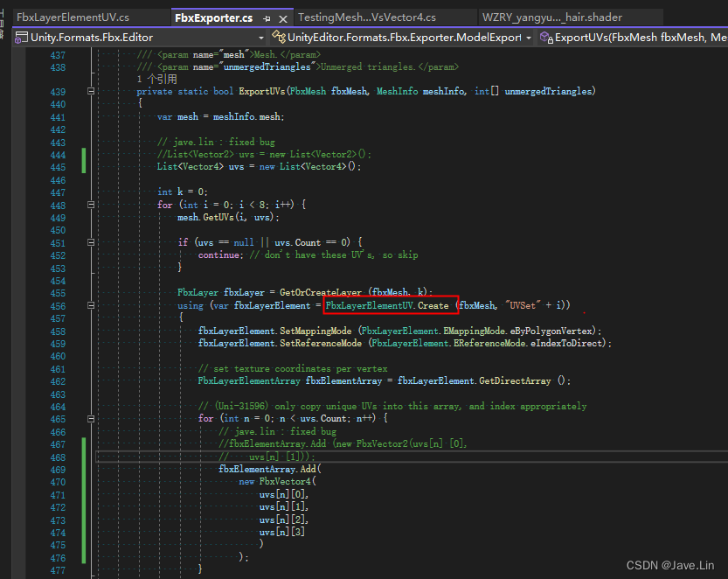Click line number 439
Screen dimensions: 728x579
click(x=58, y=92)
